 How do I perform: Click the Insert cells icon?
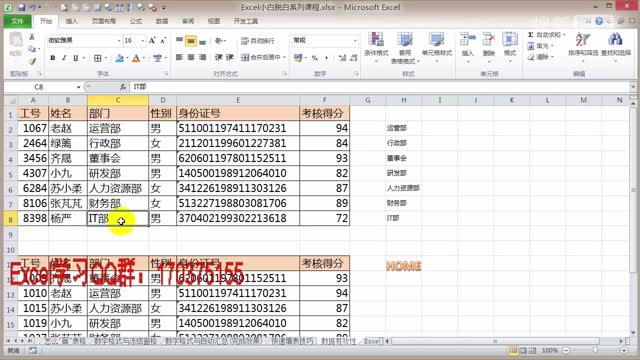(467, 40)
